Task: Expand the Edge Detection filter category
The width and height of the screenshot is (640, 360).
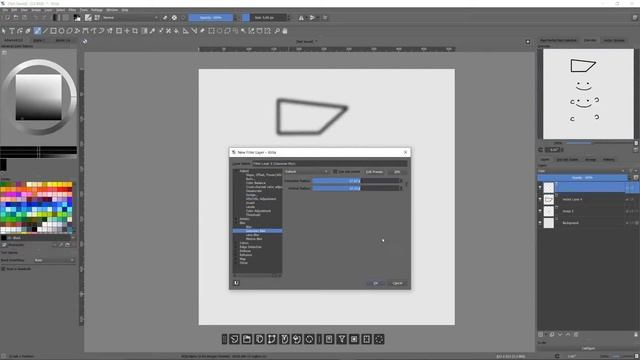Action: click(x=236, y=247)
